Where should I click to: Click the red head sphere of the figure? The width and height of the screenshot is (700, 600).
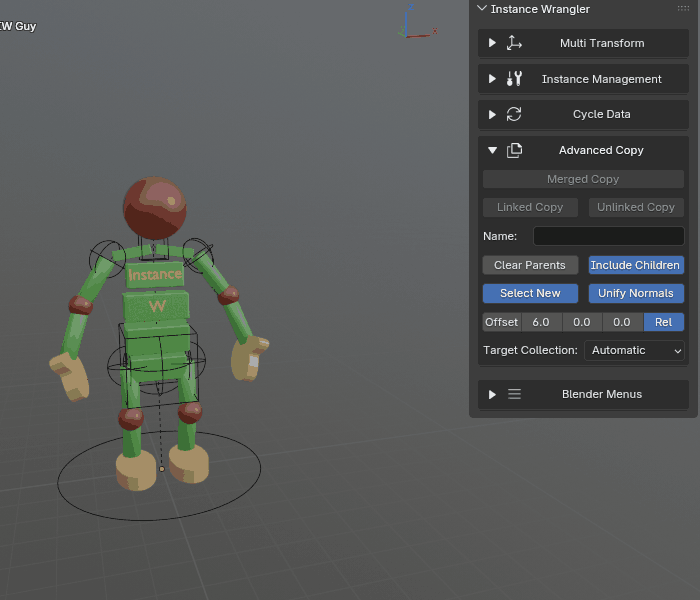click(x=154, y=208)
